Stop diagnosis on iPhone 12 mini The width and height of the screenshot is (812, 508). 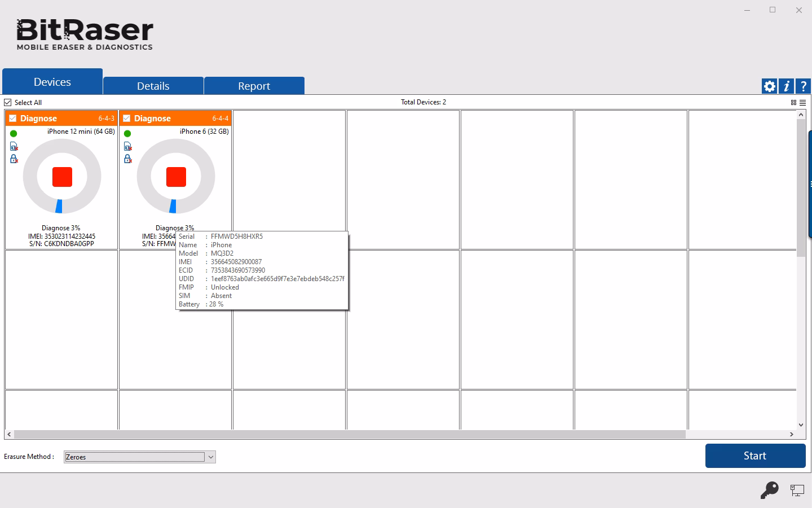pos(62,177)
